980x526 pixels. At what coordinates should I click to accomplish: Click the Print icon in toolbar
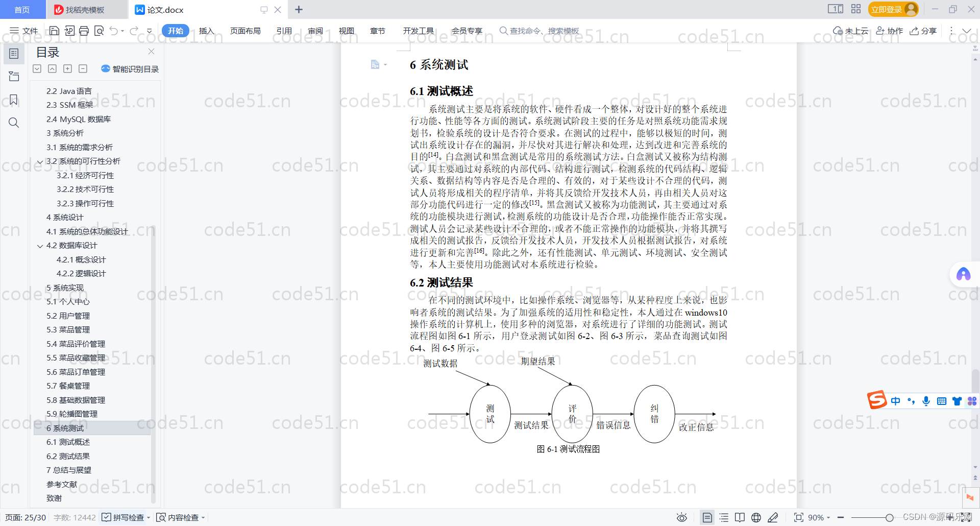pos(84,31)
